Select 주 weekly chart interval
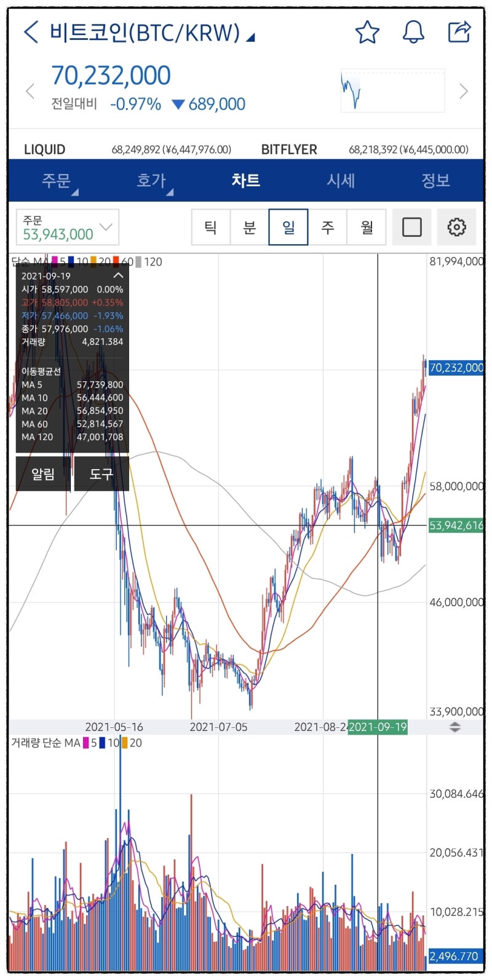 click(x=328, y=227)
